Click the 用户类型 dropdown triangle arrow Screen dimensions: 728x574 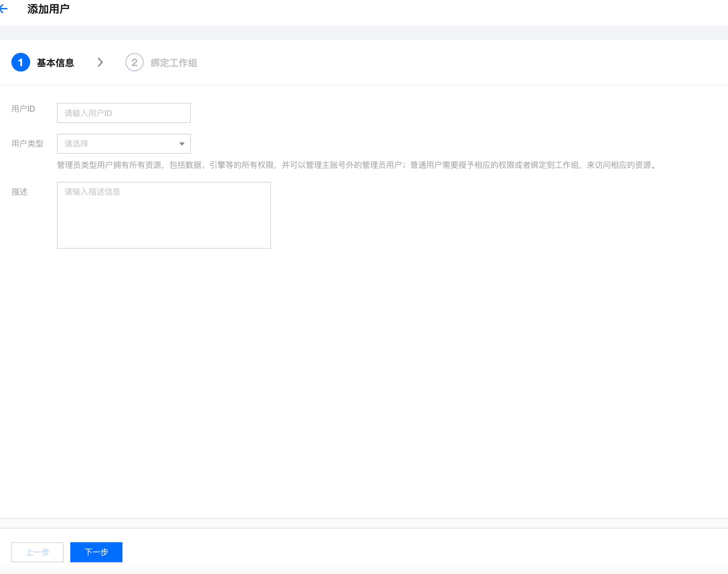182,144
